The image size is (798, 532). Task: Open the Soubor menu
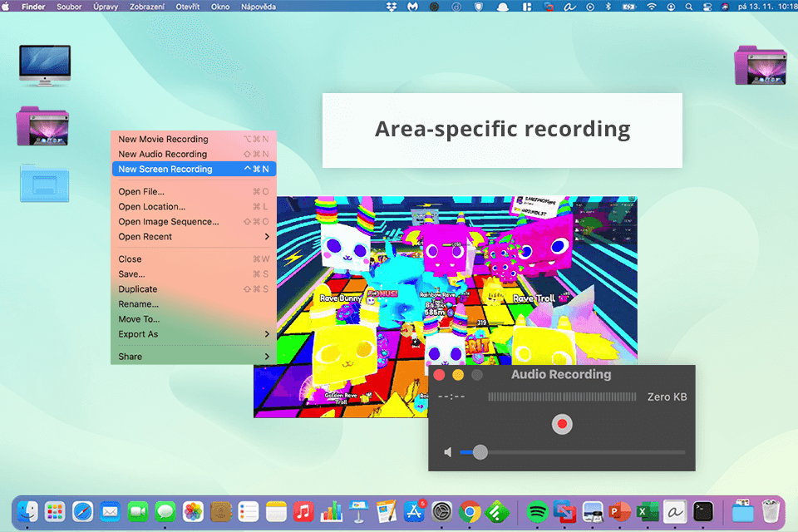(69, 7)
